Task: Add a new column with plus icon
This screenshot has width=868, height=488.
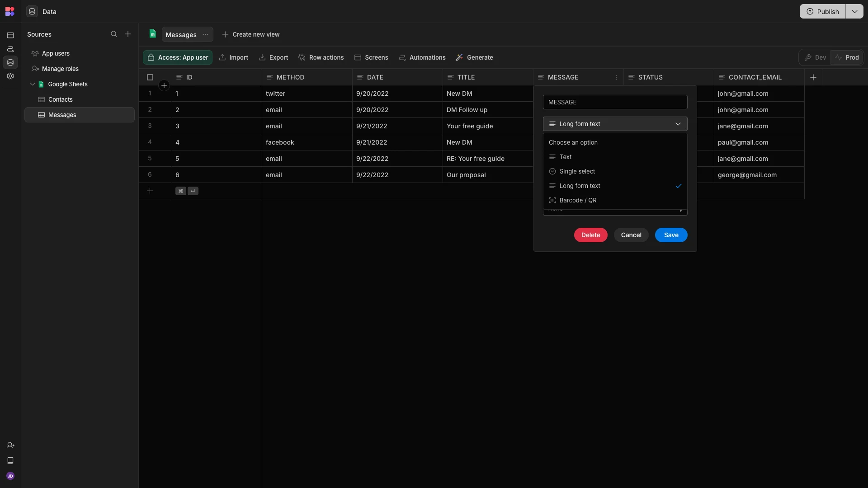Action: click(813, 77)
